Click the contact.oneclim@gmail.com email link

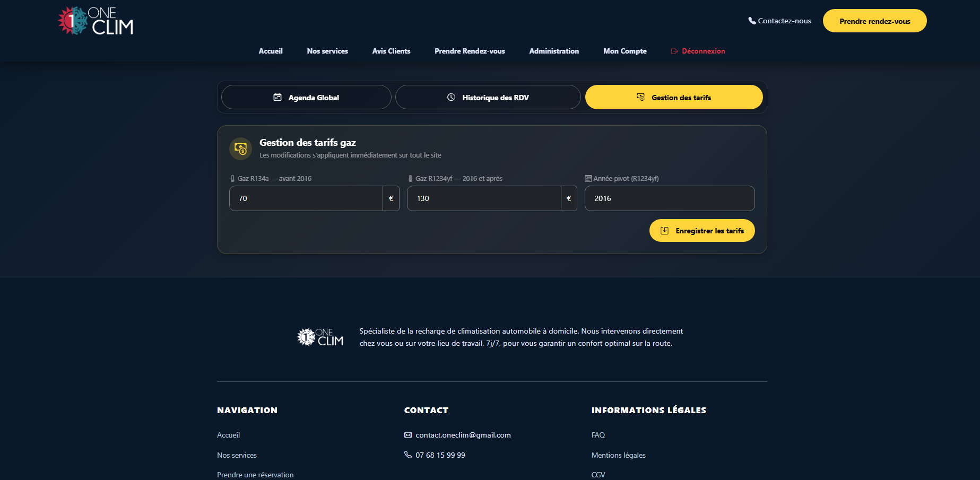(463, 435)
